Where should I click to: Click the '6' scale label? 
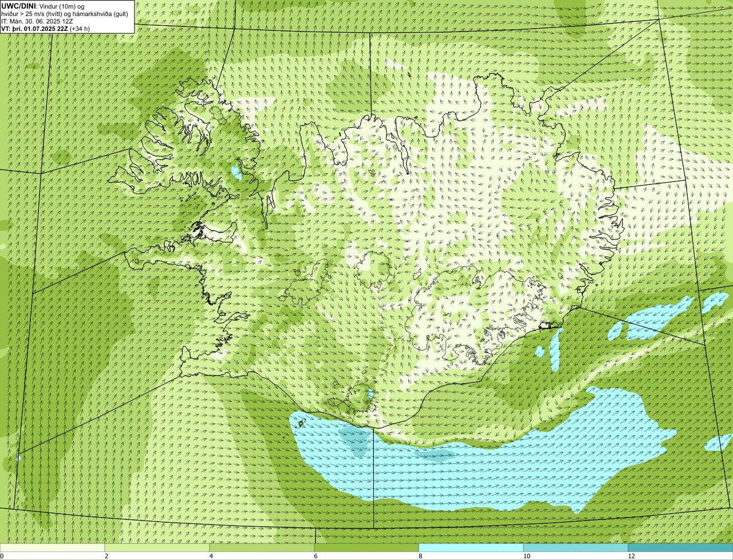(x=316, y=556)
